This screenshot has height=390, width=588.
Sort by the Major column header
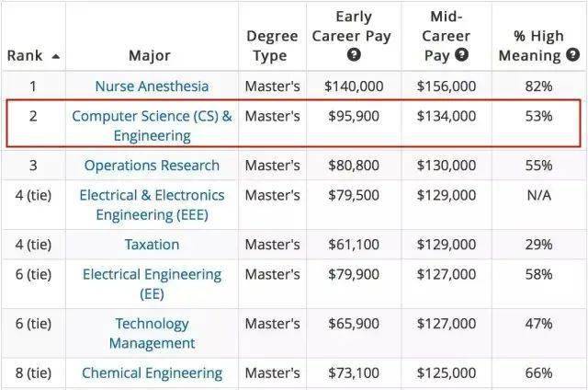point(150,55)
